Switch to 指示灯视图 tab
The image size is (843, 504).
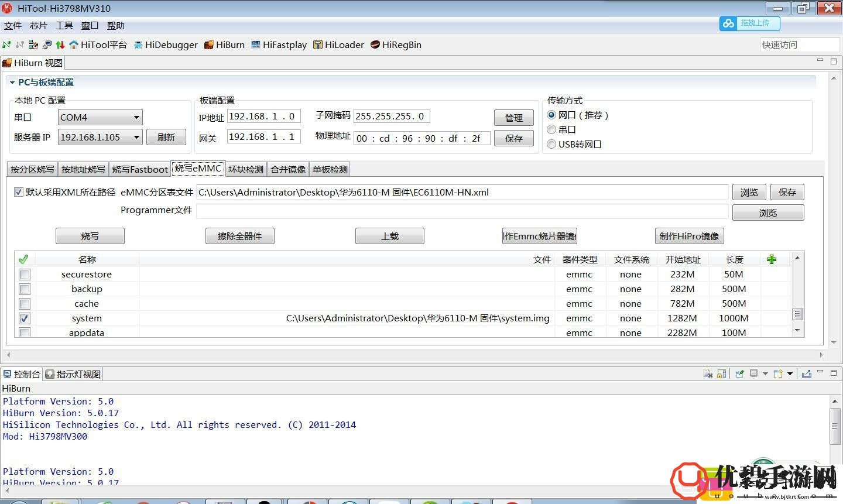coord(73,374)
